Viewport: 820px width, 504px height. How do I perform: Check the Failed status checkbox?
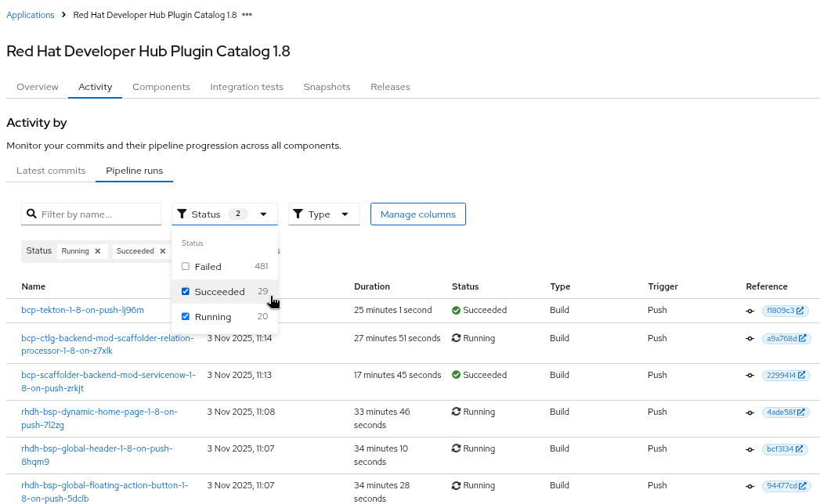(186, 267)
